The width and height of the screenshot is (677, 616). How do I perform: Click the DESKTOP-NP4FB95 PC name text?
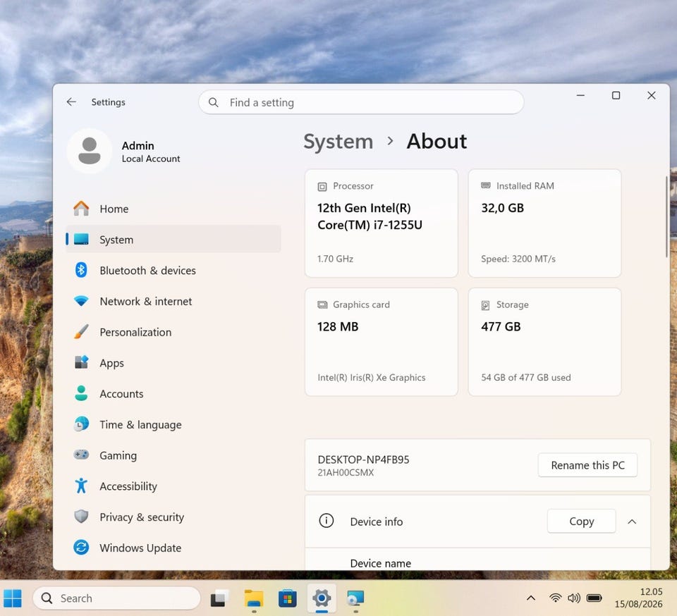[363, 460]
